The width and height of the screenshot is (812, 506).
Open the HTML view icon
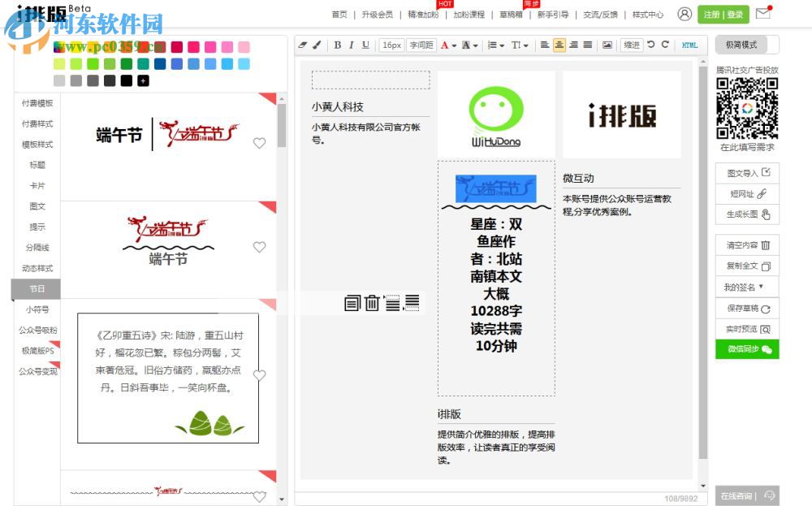tap(690, 45)
